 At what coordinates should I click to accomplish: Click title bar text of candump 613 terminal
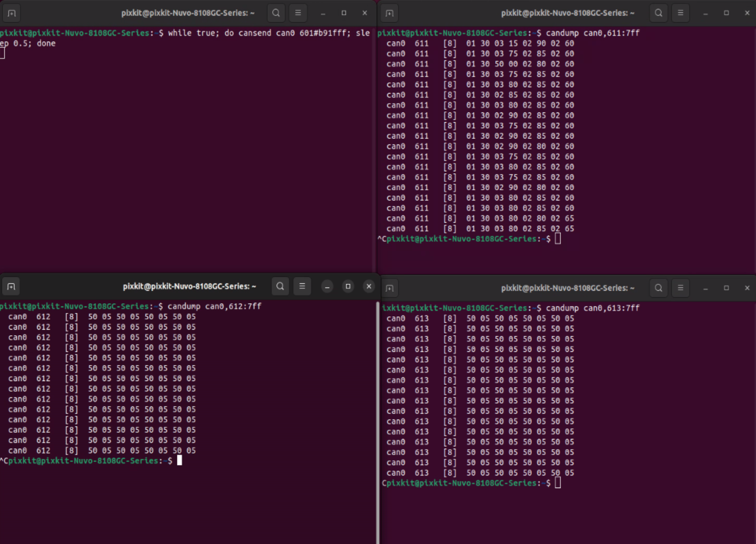pyautogui.click(x=567, y=288)
